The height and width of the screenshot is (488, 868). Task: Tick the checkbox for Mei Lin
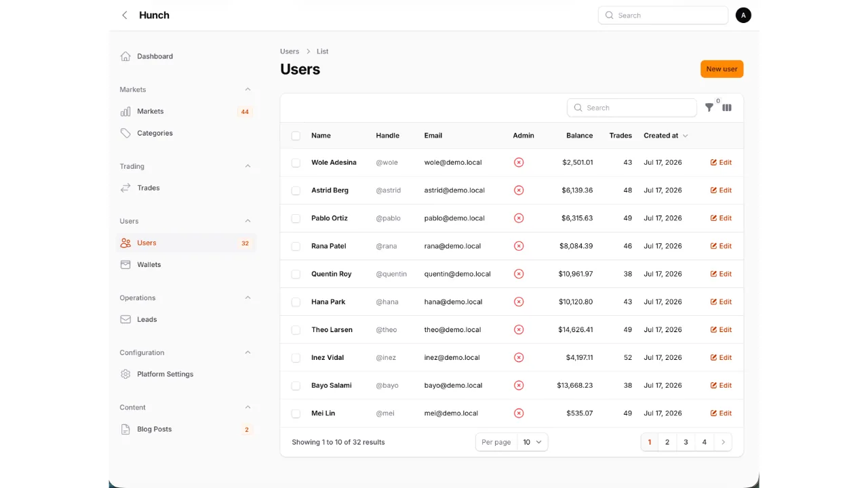[x=296, y=413]
